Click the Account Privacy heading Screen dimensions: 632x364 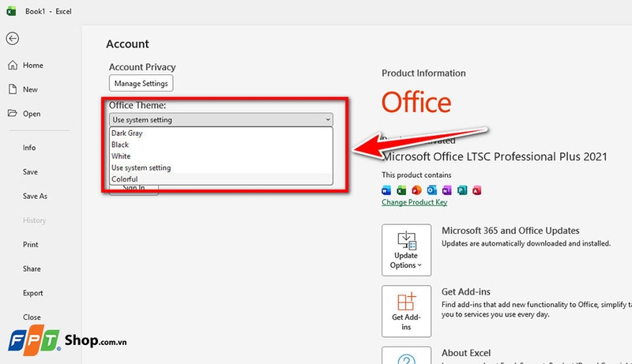pos(142,67)
